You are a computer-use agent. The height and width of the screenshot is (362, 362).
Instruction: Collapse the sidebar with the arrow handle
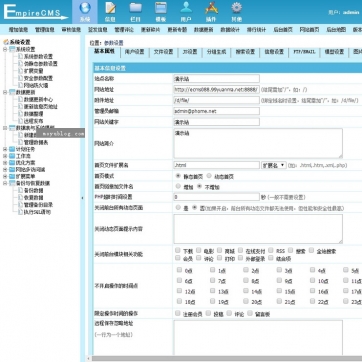pyautogui.click(x=82, y=198)
